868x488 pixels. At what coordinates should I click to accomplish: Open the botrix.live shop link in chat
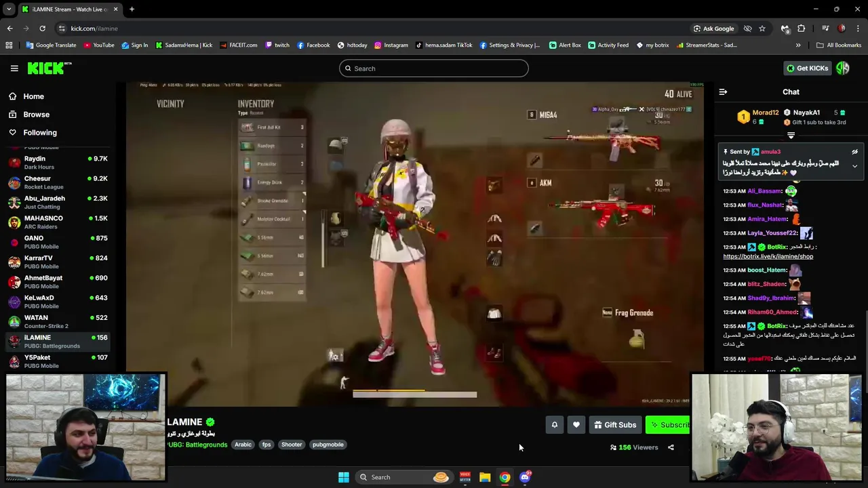[768, 256]
